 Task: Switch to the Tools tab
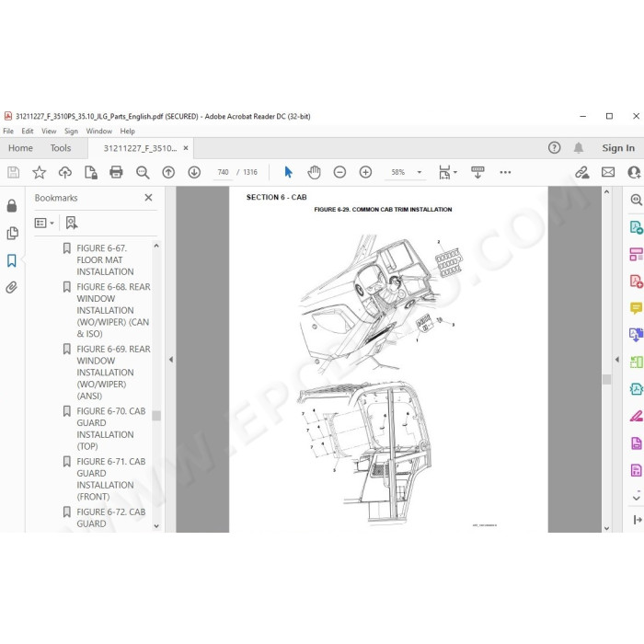click(x=61, y=148)
